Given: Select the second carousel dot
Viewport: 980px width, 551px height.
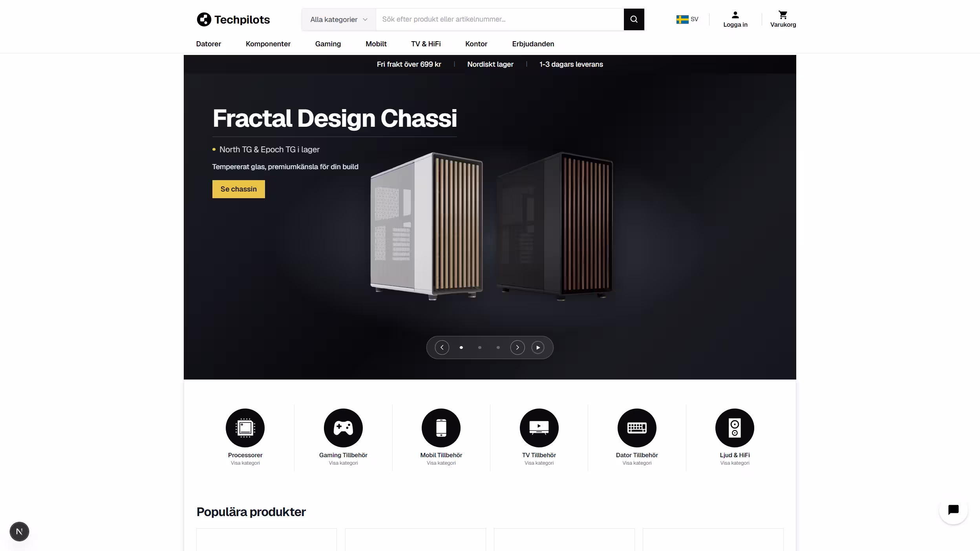Looking at the screenshot, I should 479,347.
